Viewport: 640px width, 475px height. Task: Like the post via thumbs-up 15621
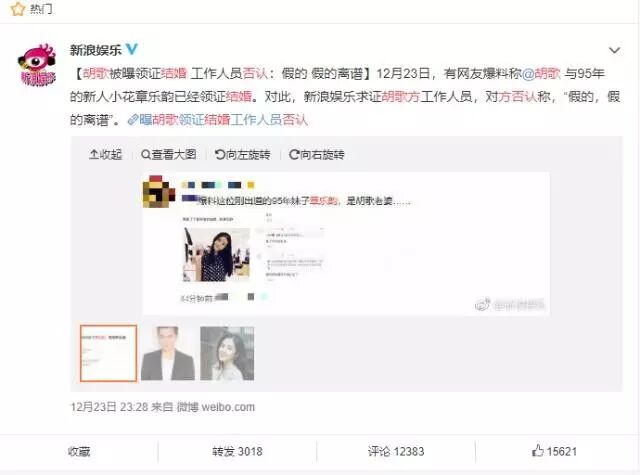(554, 451)
